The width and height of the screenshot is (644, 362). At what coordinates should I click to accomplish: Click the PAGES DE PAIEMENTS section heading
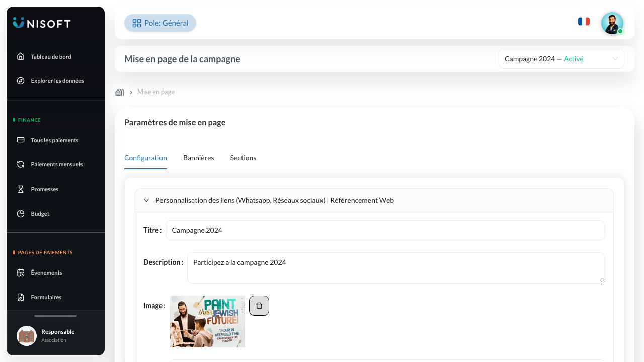pyautogui.click(x=45, y=253)
